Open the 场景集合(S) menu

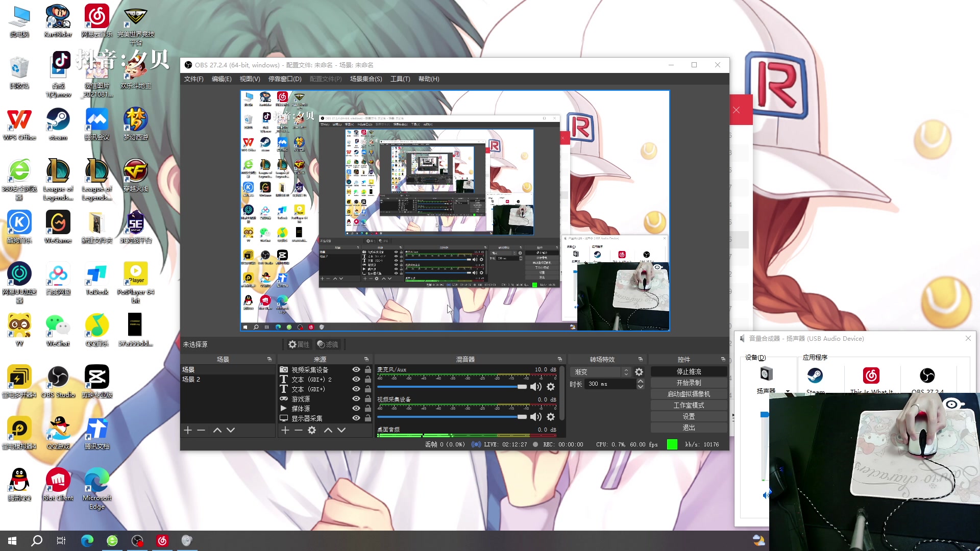point(366,79)
